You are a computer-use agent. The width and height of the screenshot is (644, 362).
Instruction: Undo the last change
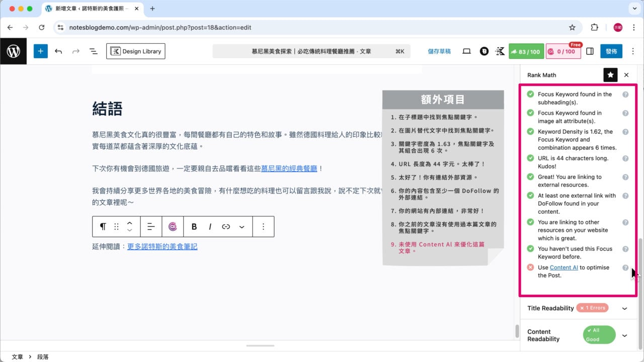[x=58, y=51]
